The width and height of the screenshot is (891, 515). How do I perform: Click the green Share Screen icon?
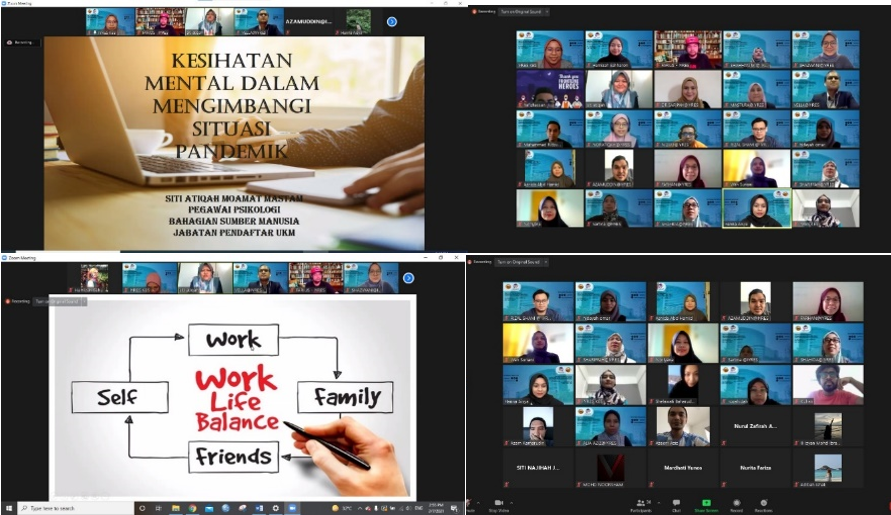pos(705,503)
